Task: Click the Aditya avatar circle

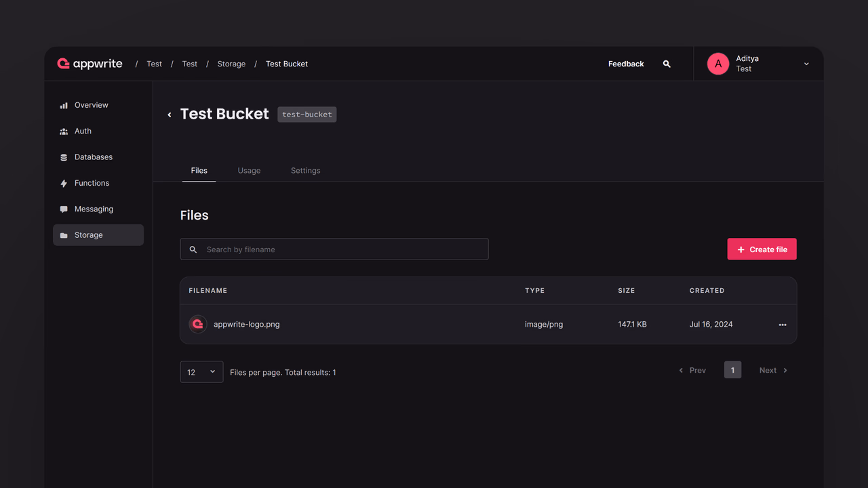Action: click(x=718, y=64)
